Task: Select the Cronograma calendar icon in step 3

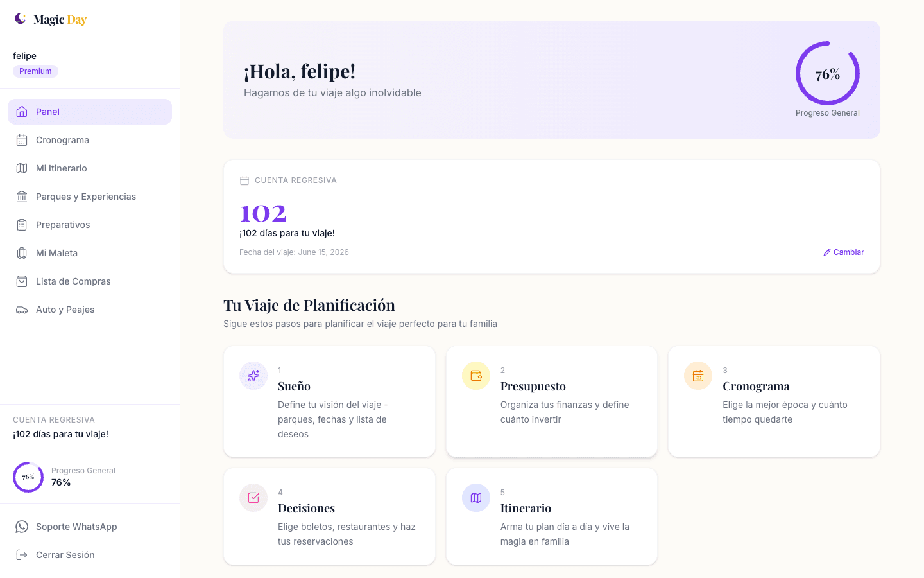Action: coord(698,376)
